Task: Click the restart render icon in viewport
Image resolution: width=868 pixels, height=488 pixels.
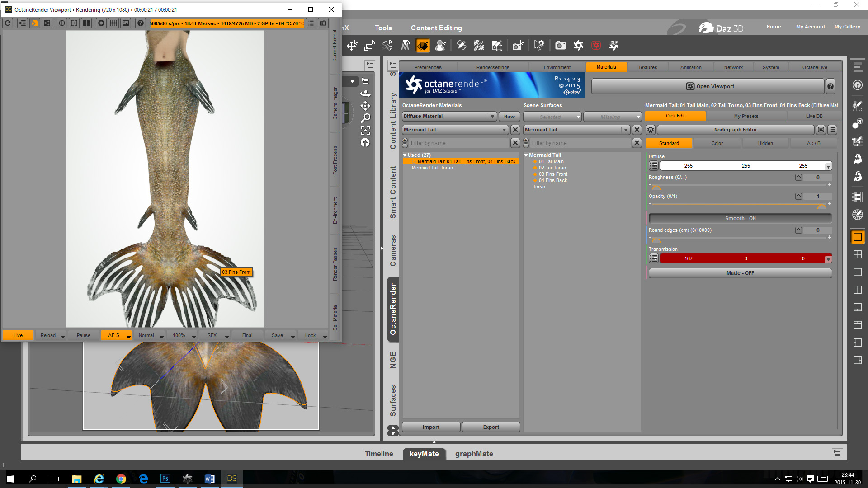Action: click(x=8, y=23)
